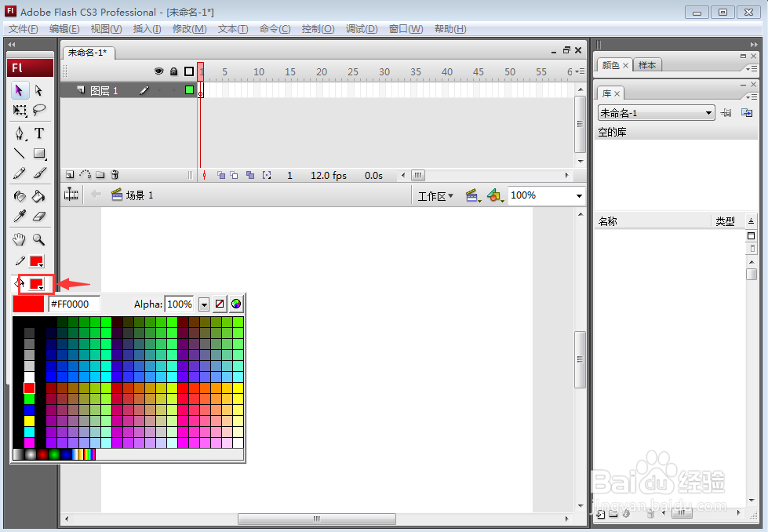This screenshot has width=768, height=532.
Task: Select the Selection (black arrow) tool
Action: 19,90
